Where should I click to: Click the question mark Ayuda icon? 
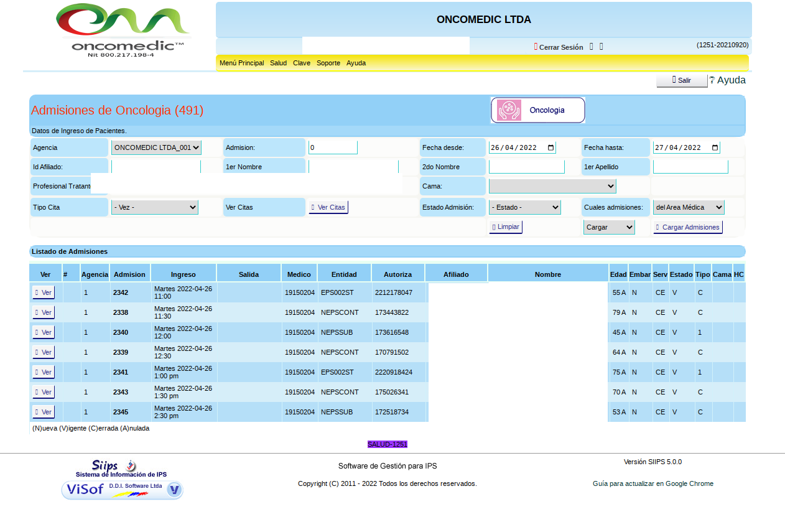click(x=712, y=80)
